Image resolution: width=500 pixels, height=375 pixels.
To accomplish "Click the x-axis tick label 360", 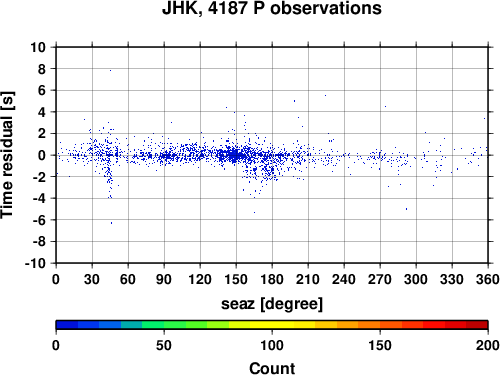I will pyautogui.click(x=488, y=279).
